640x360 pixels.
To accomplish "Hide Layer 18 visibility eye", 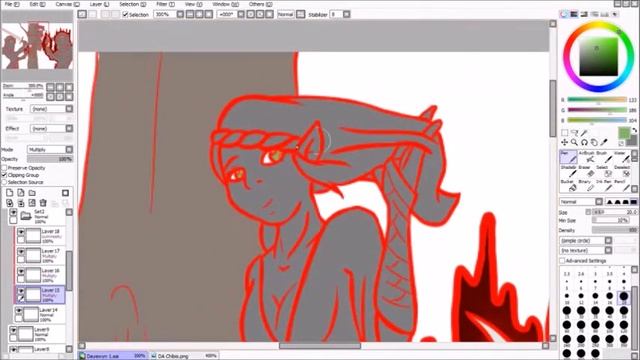I will pyautogui.click(x=21, y=232).
